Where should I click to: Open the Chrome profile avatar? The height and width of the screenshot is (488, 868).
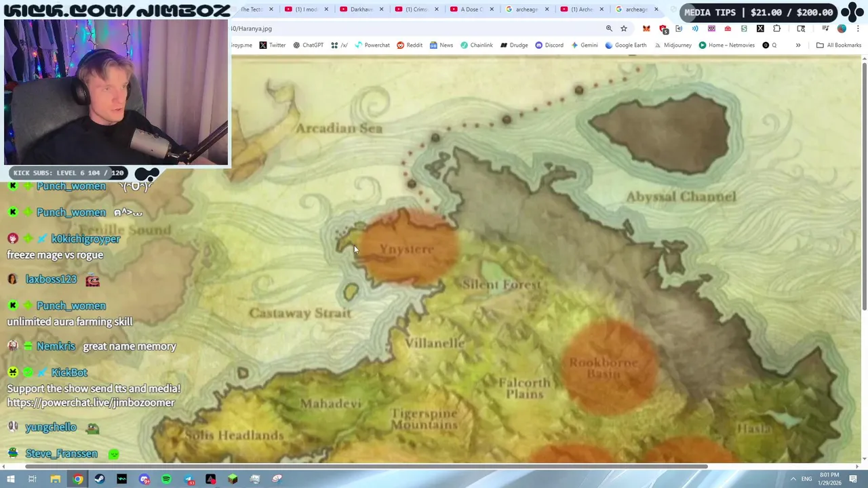pyautogui.click(x=842, y=28)
